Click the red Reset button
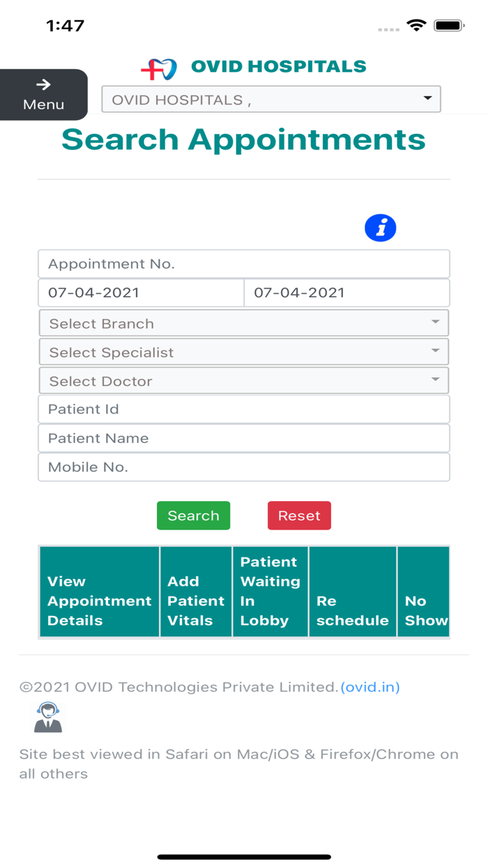Screen dimensions: 488x868 pos(299,515)
